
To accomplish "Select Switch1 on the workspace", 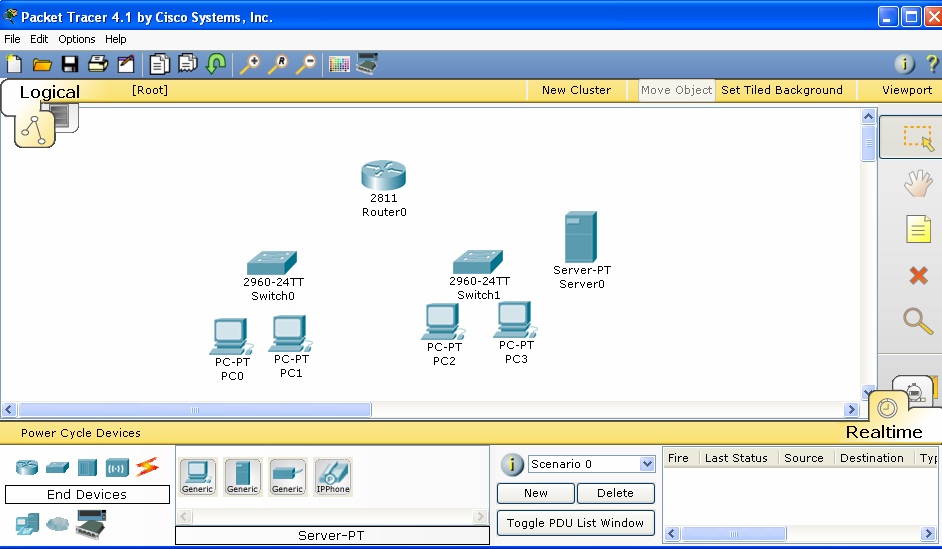I will click(478, 262).
